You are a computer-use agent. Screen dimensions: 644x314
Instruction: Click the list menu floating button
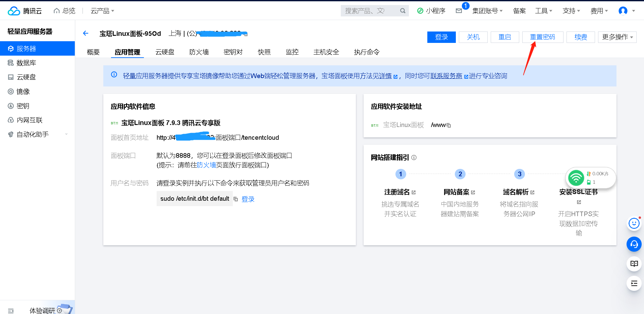click(634, 284)
